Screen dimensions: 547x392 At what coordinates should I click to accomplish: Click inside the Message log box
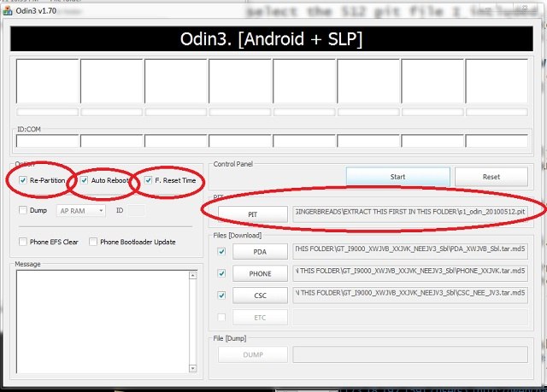[103, 322]
